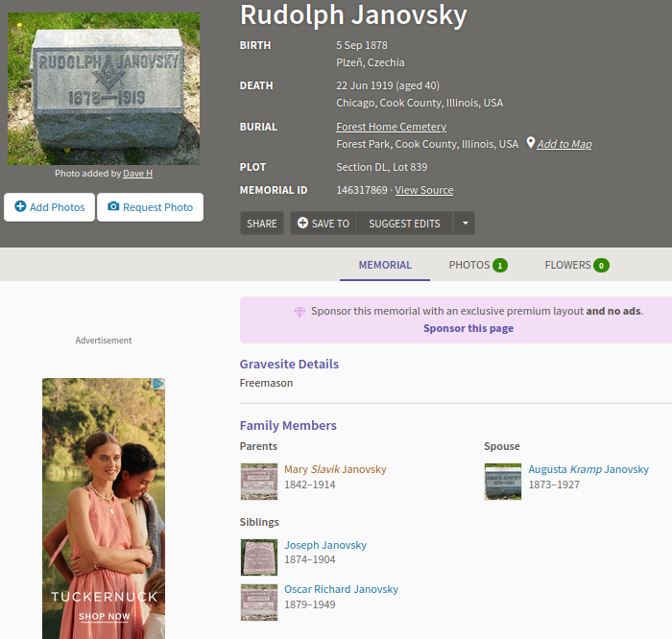
Task: Open Oscar Richard Janovsky's memorial link
Action: pos(341,589)
